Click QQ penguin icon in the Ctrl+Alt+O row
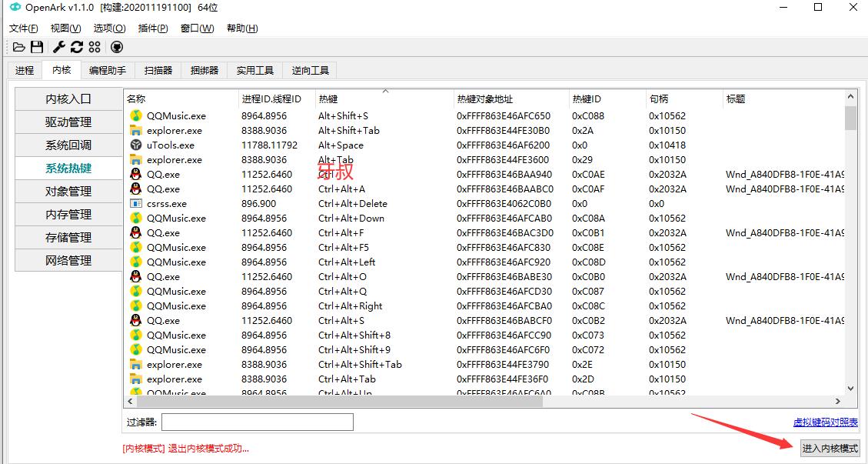The height and width of the screenshot is (464, 868). [x=135, y=276]
